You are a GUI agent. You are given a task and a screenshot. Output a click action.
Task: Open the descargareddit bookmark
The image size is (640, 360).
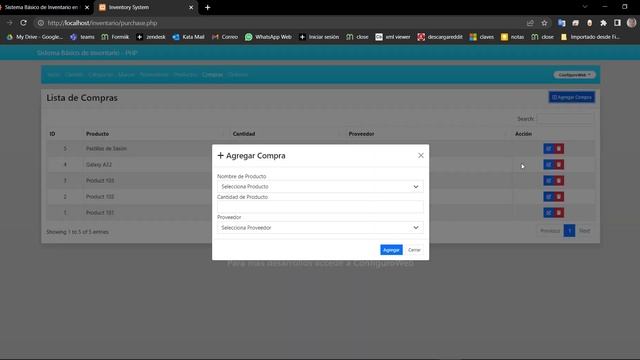[x=440, y=37]
